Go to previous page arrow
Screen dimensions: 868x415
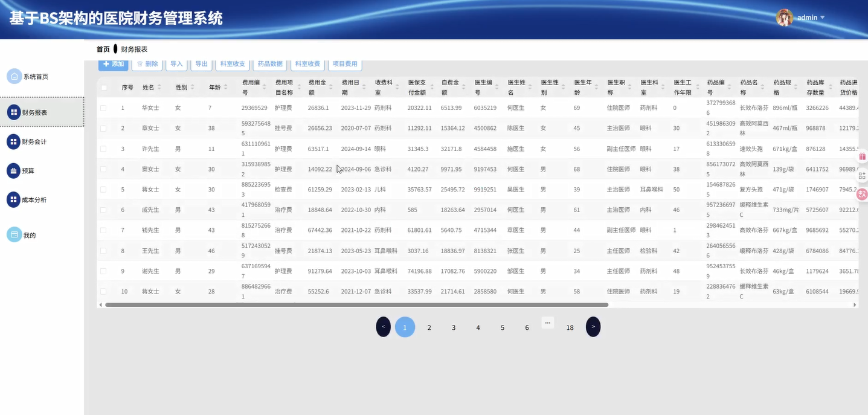384,327
